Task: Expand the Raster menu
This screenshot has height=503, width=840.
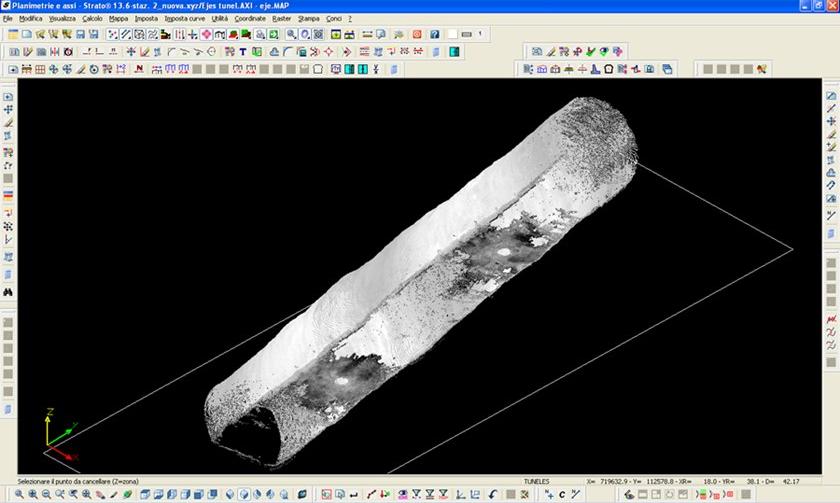Action: (x=282, y=18)
